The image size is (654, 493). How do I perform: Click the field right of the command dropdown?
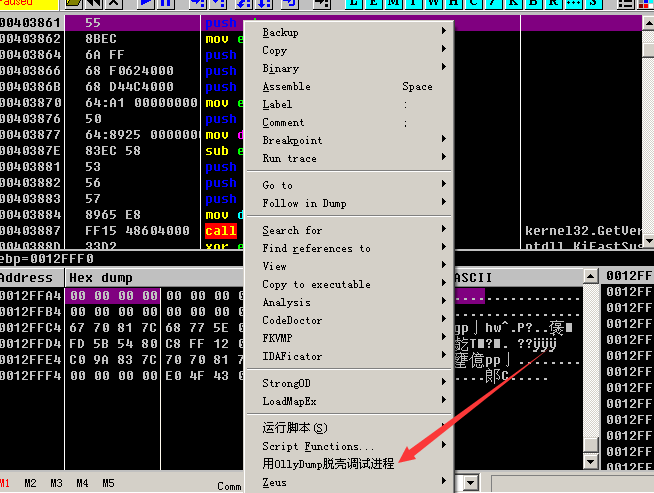click(x=572, y=484)
